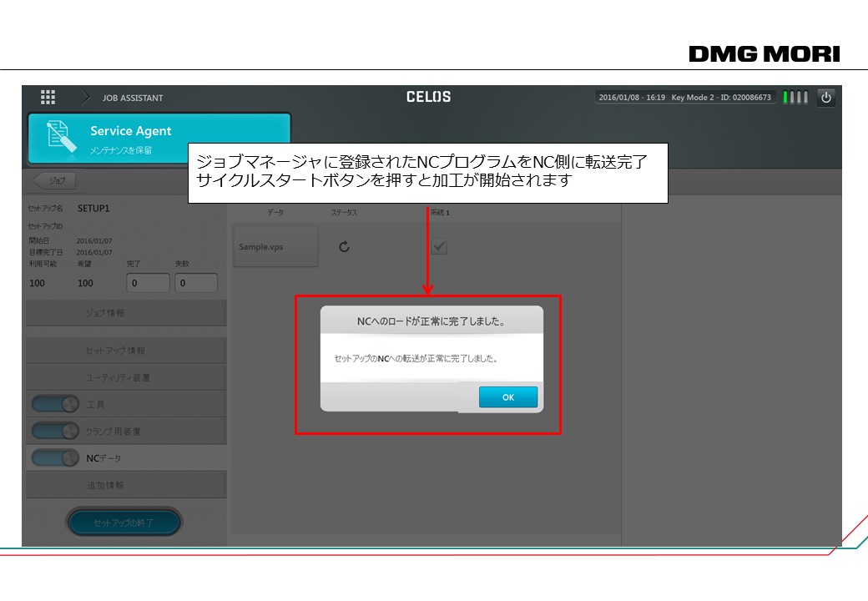Click the 開始日 value 2016/01/07
Viewport: 868px width, 601px height.
[x=94, y=241]
